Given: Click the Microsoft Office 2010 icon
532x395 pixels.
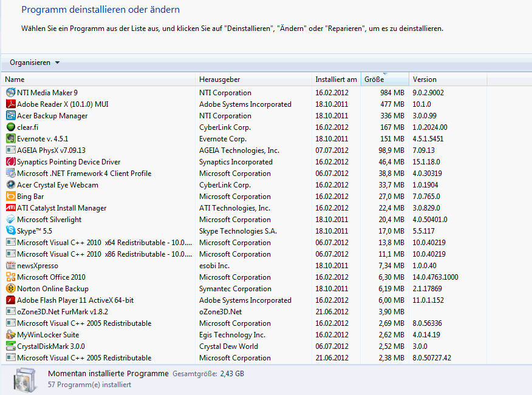Looking at the screenshot, I should click(x=11, y=277).
